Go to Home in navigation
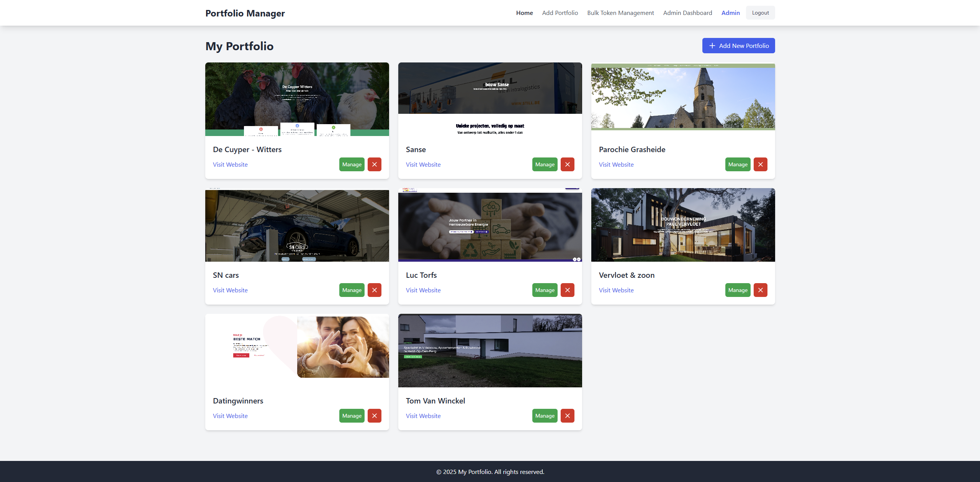Viewport: 980px width, 482px height. coord(524,13)
